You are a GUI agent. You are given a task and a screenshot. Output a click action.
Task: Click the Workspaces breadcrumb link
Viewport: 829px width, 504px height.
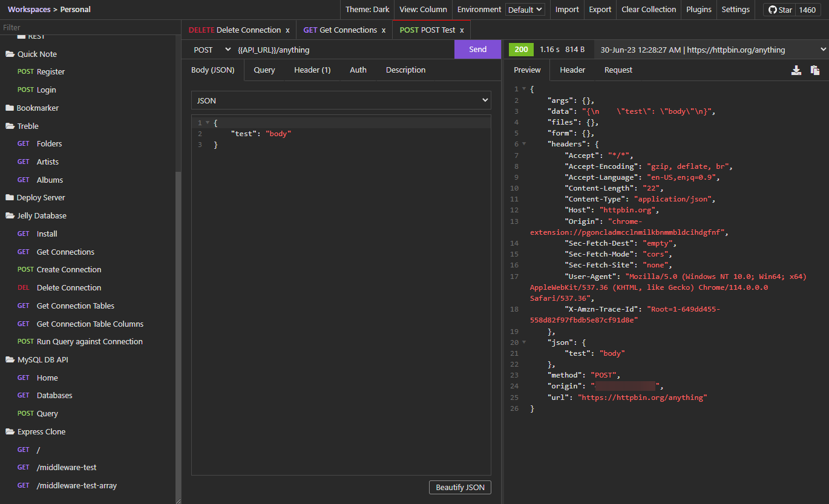(29, 10)
